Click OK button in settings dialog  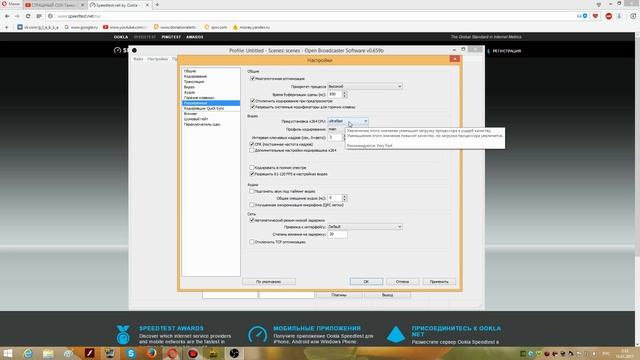[366, 282]
